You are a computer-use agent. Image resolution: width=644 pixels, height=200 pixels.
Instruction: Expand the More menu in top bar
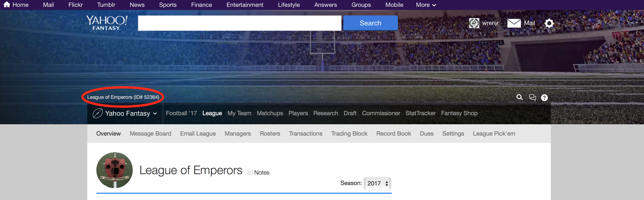click(426, 5)
